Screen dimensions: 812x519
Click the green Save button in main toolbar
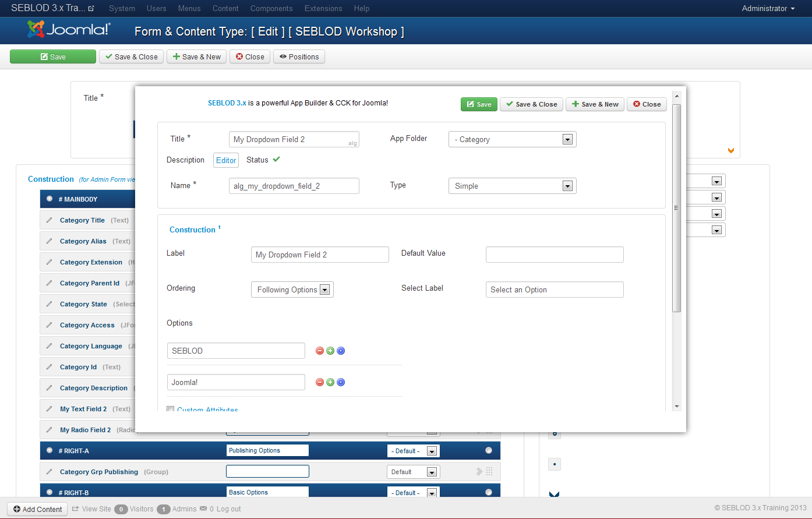pyautogui.click(x=53, y=57)
